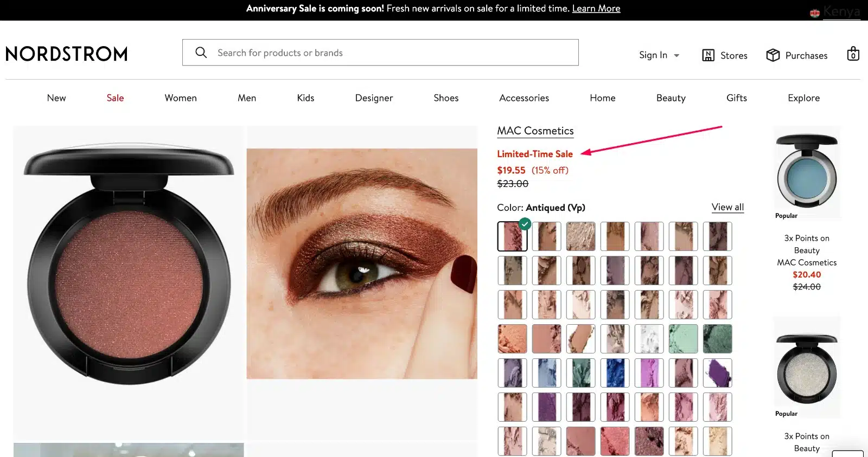The image size is (868, 457).
Task: Click the Purchases link text
Action: coord(806,55)
